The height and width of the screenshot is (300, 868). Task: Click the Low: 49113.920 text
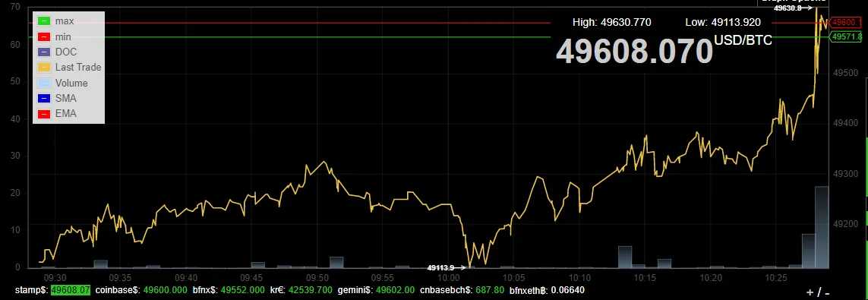click(x=723, y=22)
